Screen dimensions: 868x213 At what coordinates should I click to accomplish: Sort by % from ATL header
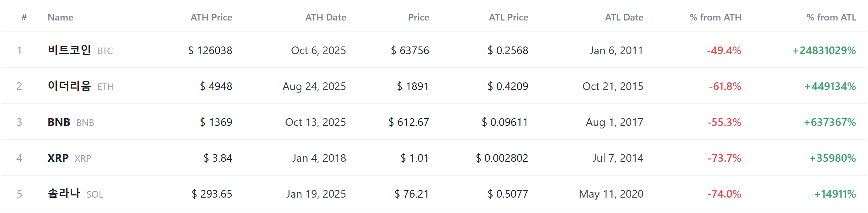click(831, 17)
